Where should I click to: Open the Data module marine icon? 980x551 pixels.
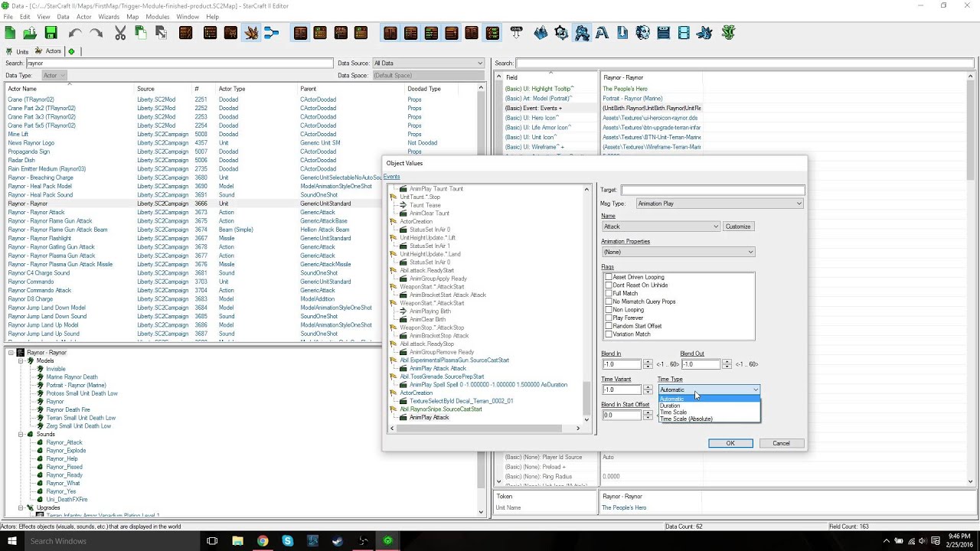point(583,33)
